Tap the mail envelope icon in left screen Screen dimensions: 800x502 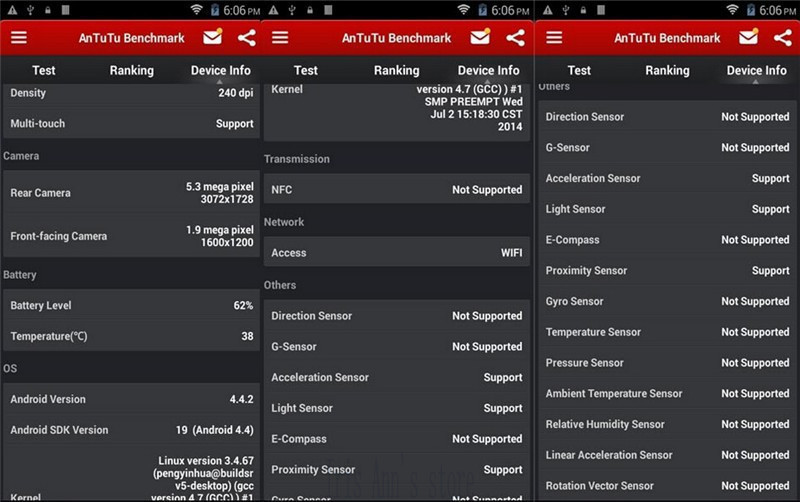pos(212,38)
